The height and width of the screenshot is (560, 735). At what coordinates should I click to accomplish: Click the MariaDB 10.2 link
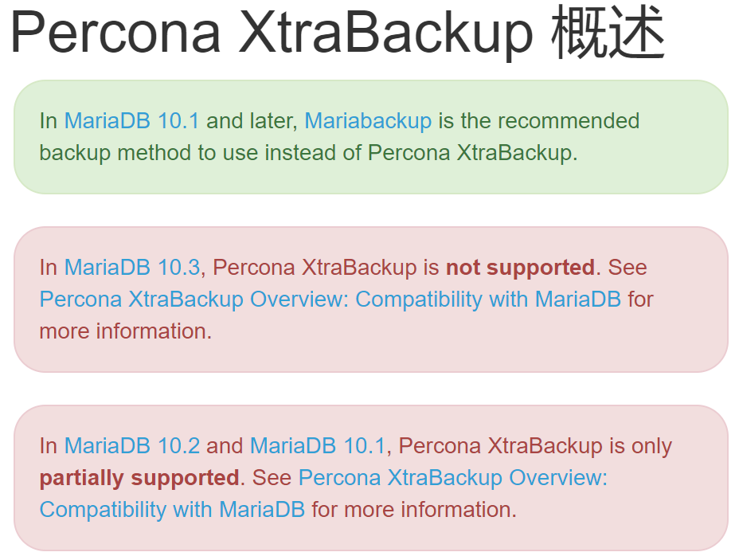tap(131, 446)
